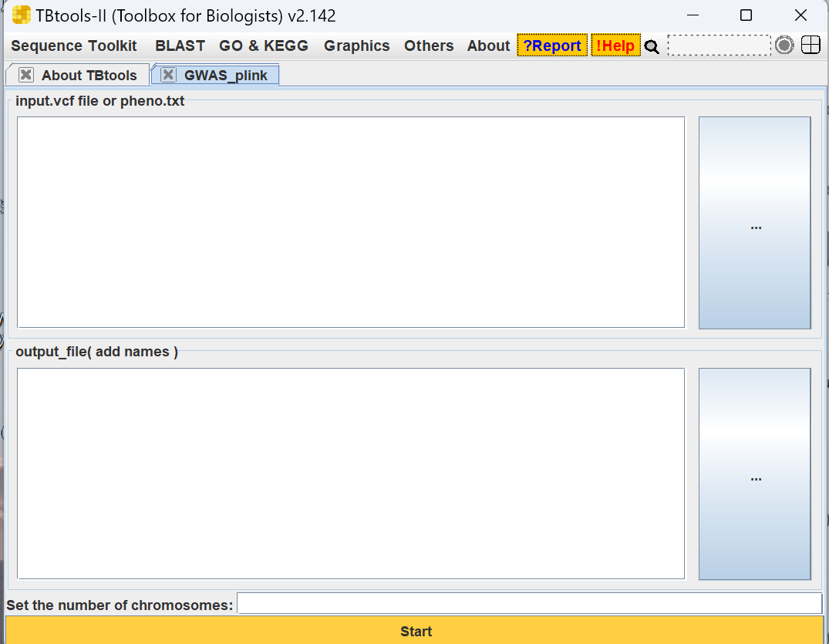
Task: Show the Others menu
Action: point(429,46)
